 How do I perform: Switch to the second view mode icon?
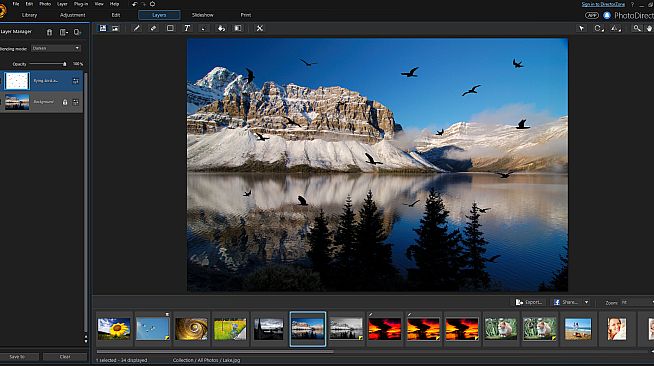coord(115,28)
